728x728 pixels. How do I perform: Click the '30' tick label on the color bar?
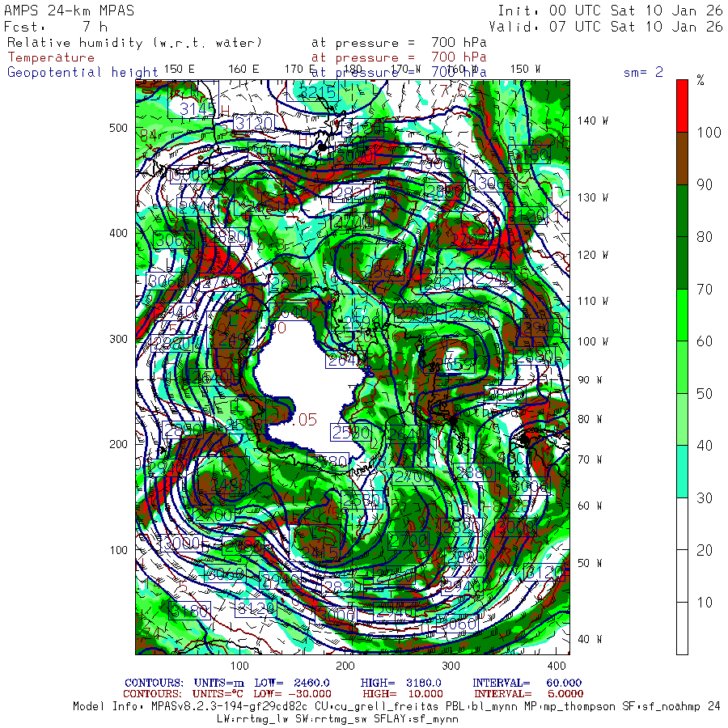click(705, 498)
